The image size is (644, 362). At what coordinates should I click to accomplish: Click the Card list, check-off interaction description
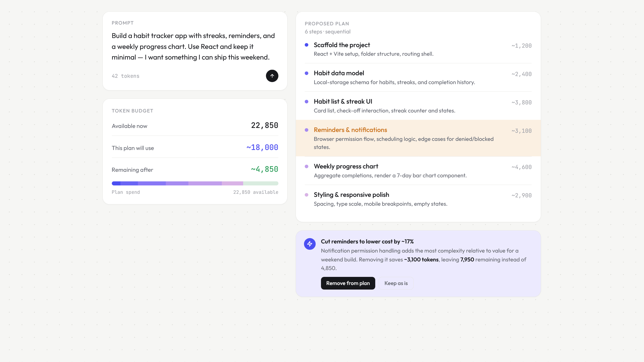(x=384, y=111)
